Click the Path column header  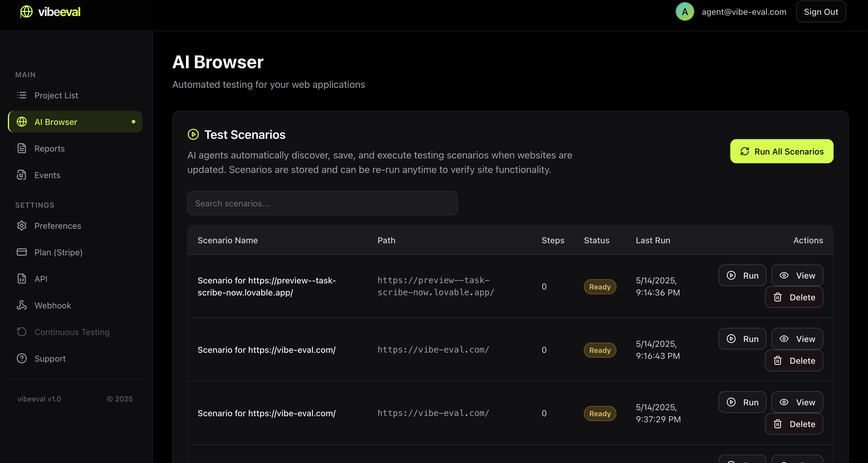point(386,241)
